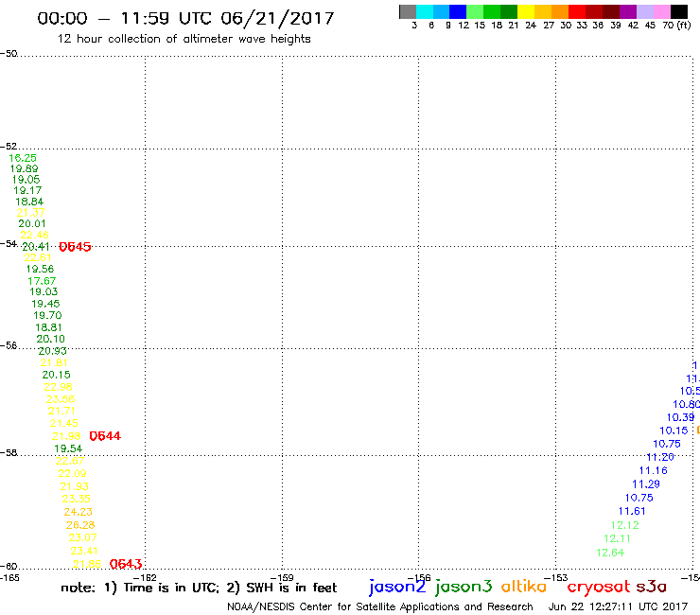Click the 00:00 – 11:59 UTC date title

pyautogui.click(x=185, y=19)
